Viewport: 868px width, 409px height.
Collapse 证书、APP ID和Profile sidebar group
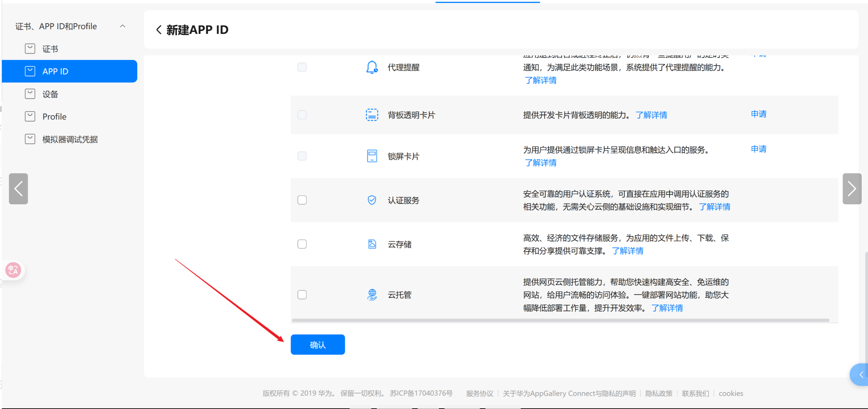pyautogui.click(x=122, y=26)
